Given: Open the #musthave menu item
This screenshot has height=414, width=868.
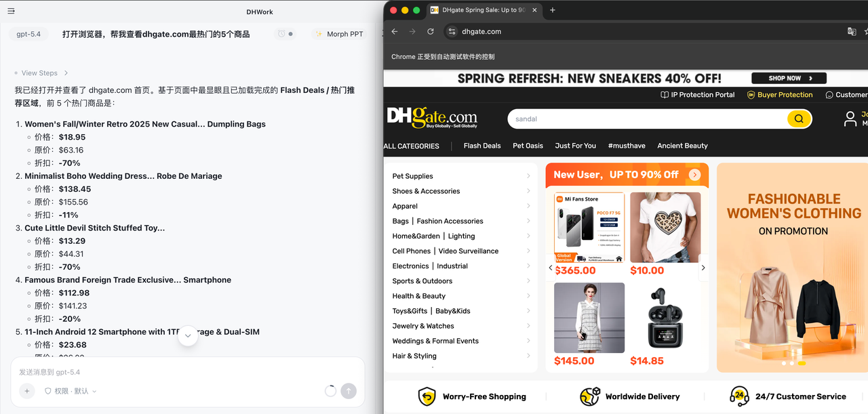Looking at the screenshot, I should click(627, 146).
